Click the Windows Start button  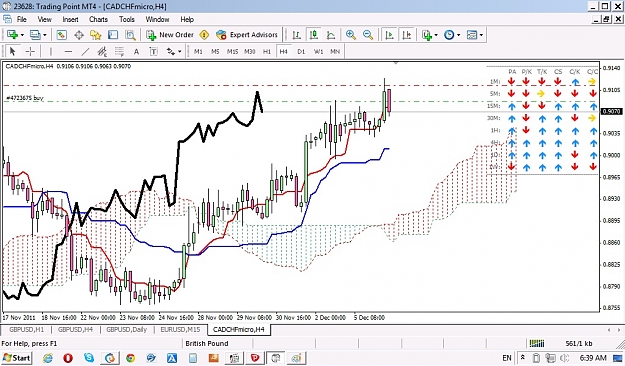pyautogui.click(x=16, y=358)
